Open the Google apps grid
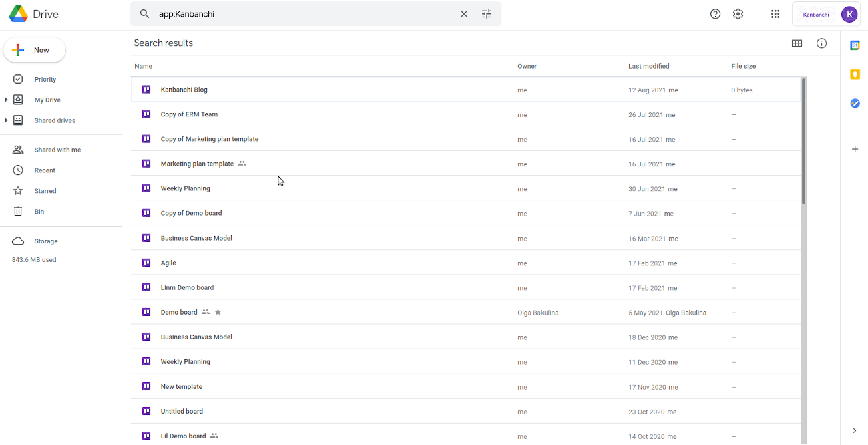The height and width of the screenshot is (445, 868). [775, 14]
